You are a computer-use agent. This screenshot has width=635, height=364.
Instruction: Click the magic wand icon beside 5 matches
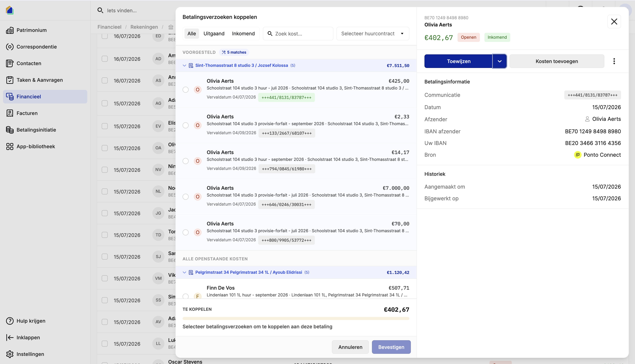224,52
